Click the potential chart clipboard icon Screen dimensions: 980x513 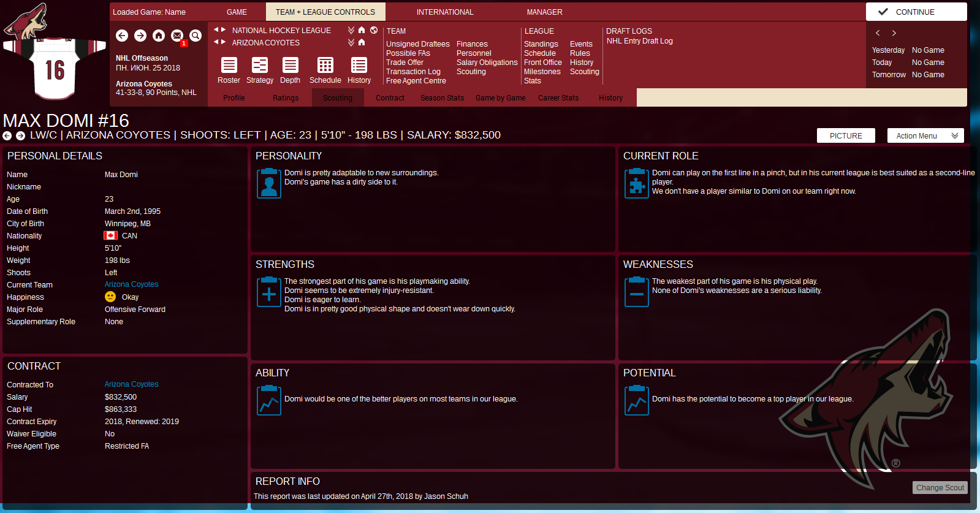coord(637,400)
